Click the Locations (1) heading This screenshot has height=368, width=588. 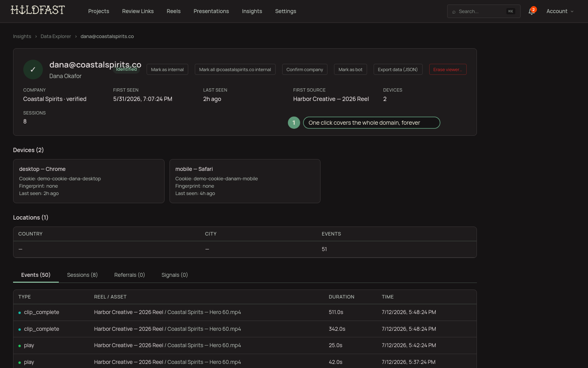pyautogui.click(x=31, y=218)
